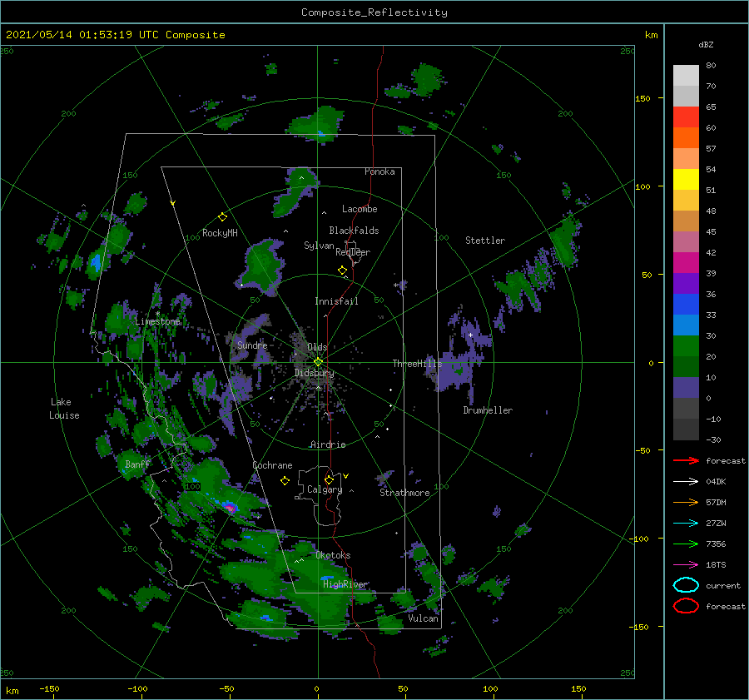Screen dimensions: 749x700
Task: Pick the purple 36-39 dBZ swatch
Action: tap(686, 284)
